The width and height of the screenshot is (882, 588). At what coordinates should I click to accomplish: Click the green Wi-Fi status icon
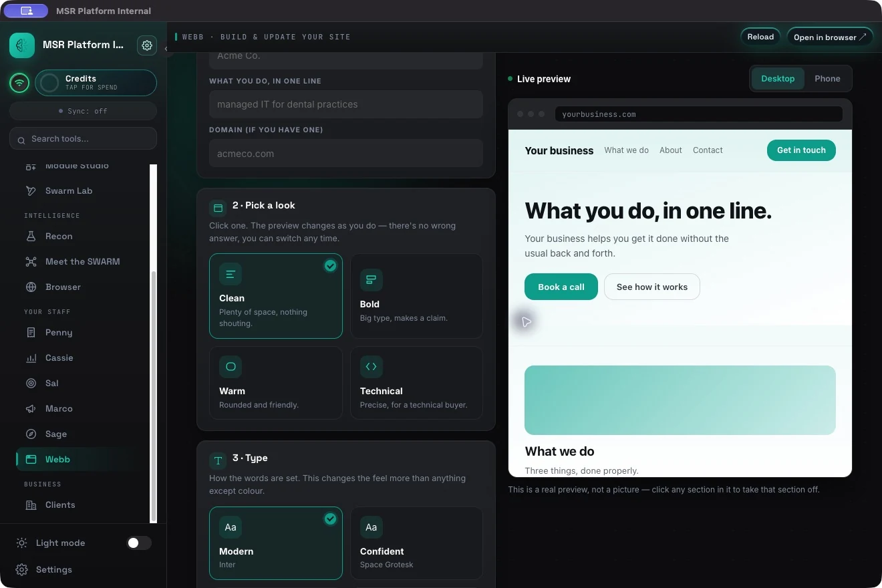pos(20,83)
